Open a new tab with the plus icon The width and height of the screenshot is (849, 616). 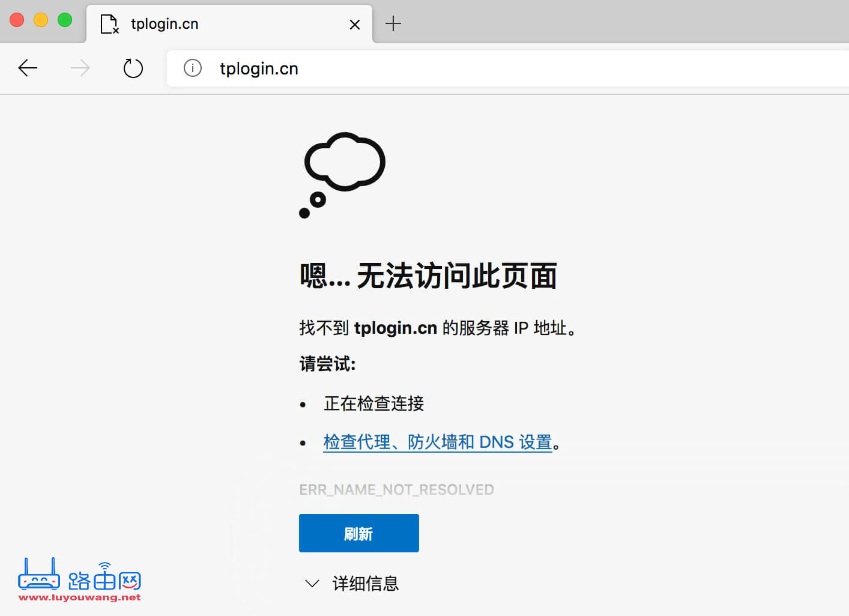pyautogui.click(x=393, y=23)
